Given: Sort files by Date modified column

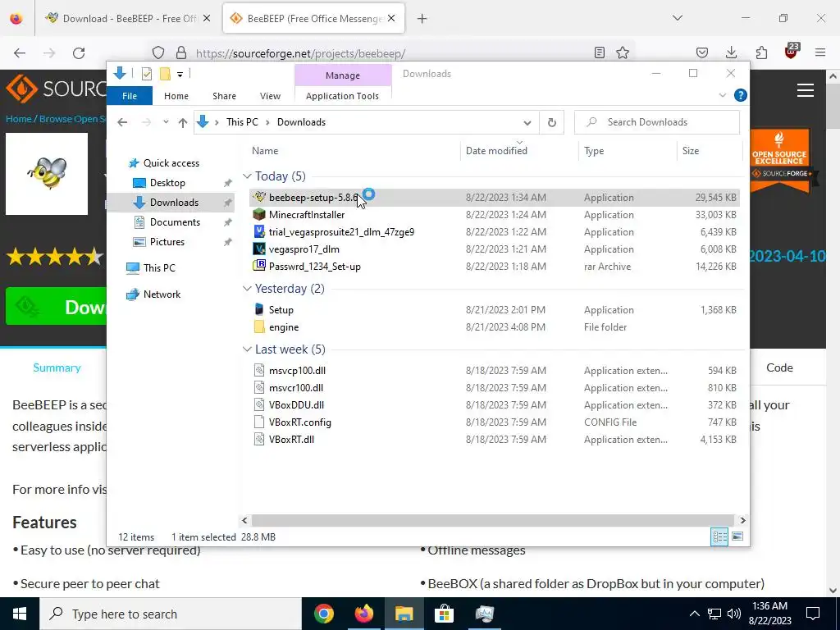Looking at the screenshot, I should pos(496,151).
